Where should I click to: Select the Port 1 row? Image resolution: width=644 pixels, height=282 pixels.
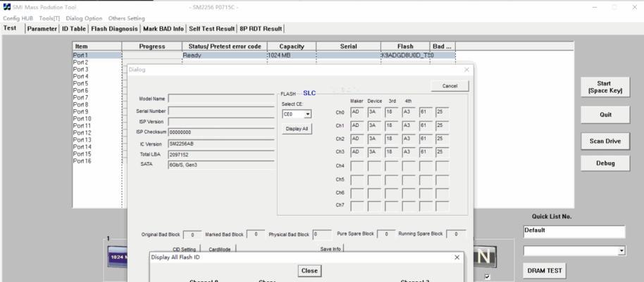264,55
